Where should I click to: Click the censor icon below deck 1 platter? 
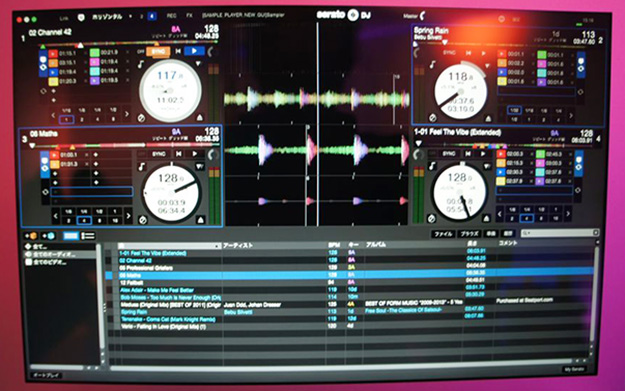click(141, 118)
